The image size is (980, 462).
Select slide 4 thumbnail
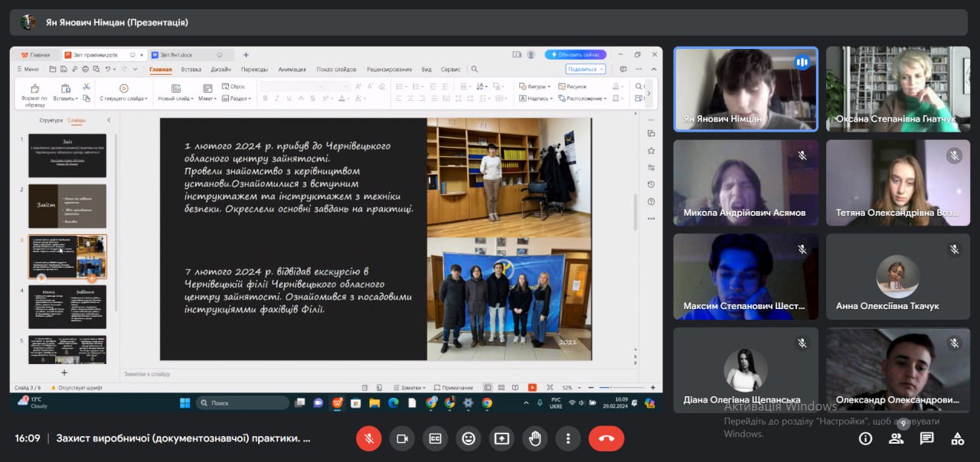coord(67,307)
